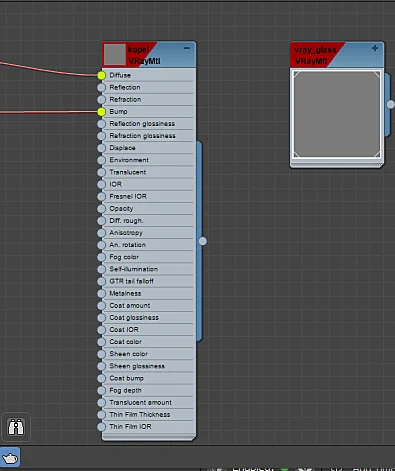This screenshot has width=395, height=471.
Task: Click the An. rotation input socket
Action: (x=102, y=245)
